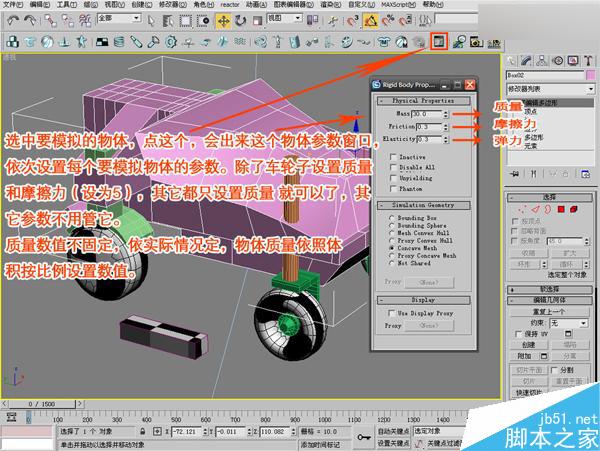
Task: Select the Select and Rotate tool
Action: click(240, 21)
